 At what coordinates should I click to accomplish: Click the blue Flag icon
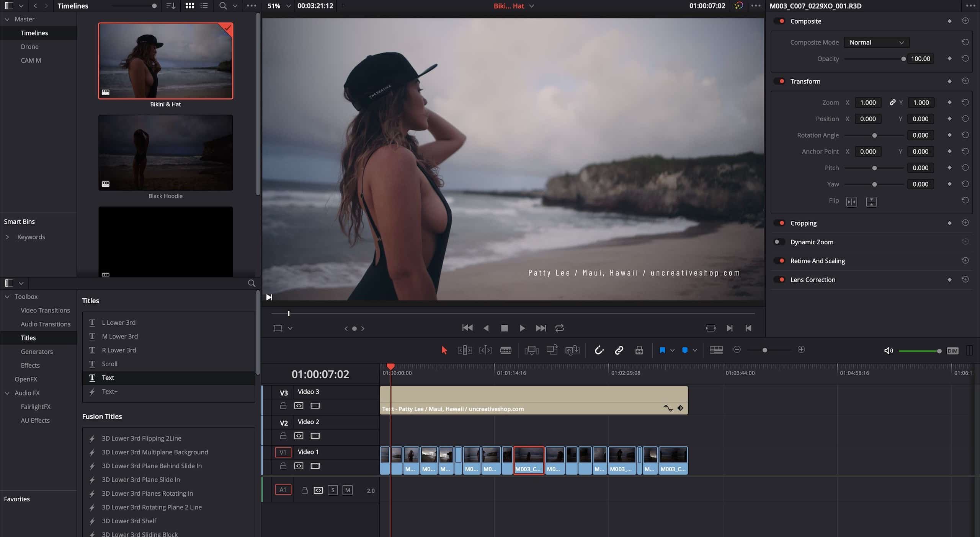point(662,350)
